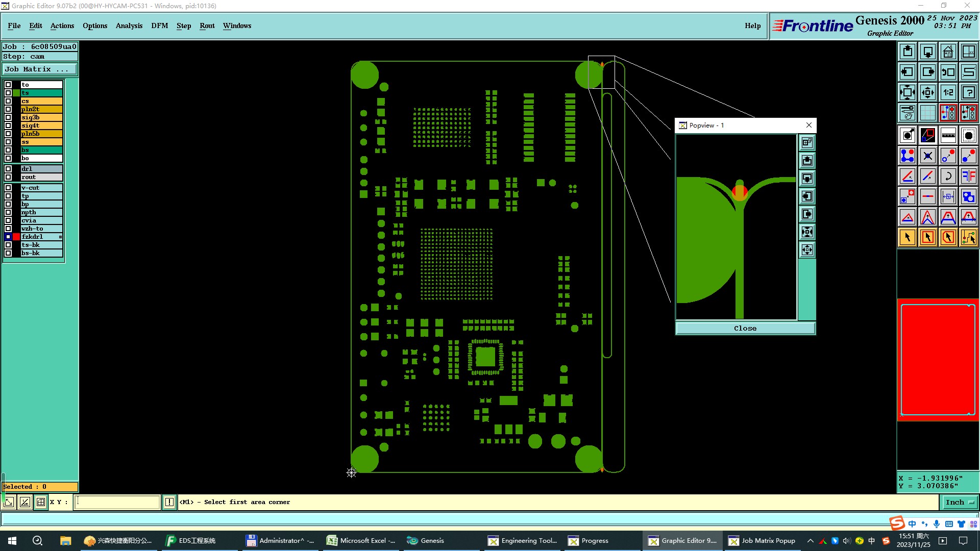Click the delete feature X icon

tap(927, 156)
